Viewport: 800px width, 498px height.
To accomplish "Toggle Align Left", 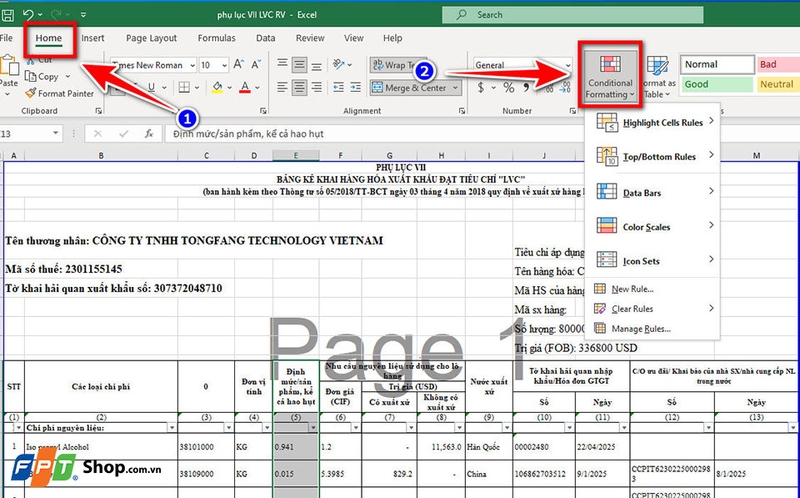I will pos(282,87).
